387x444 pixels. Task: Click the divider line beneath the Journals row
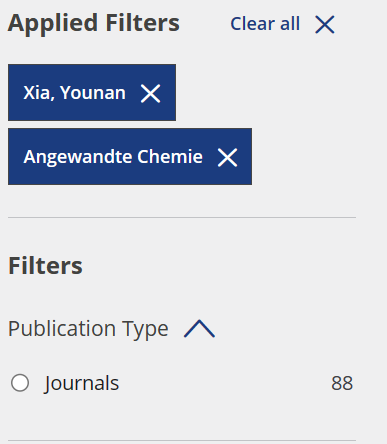[182, 440]
